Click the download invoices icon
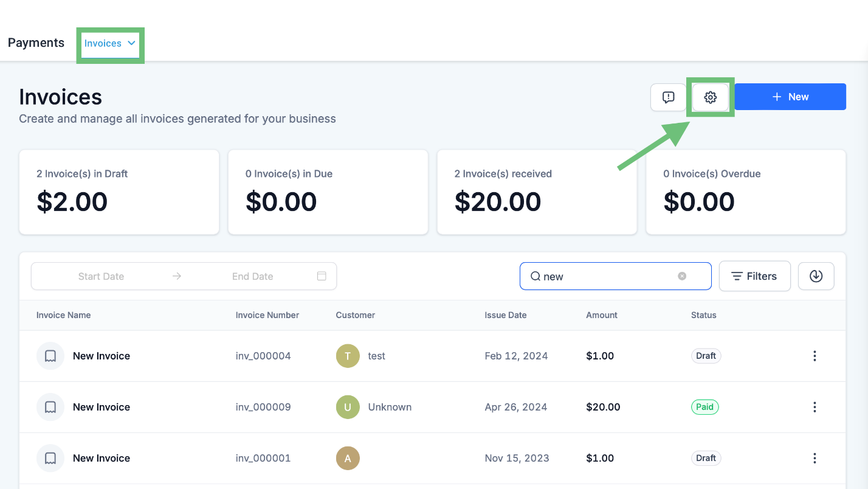 (x=816, y=276)
